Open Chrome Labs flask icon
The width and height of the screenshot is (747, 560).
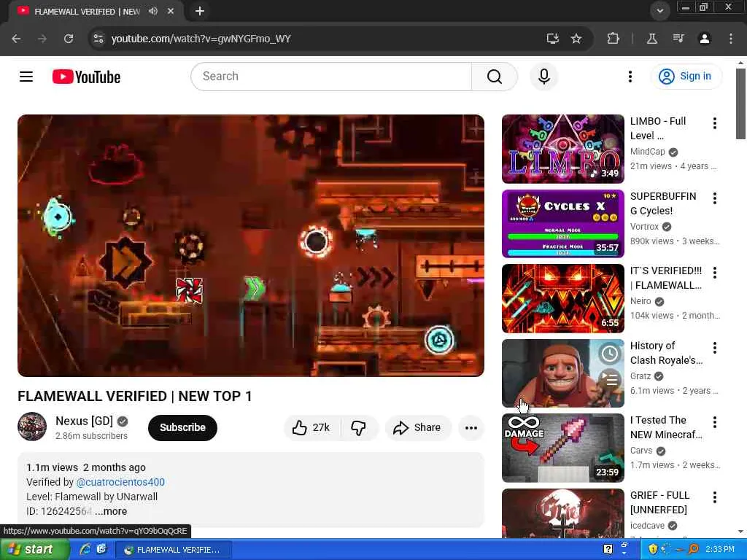point(651,39)
